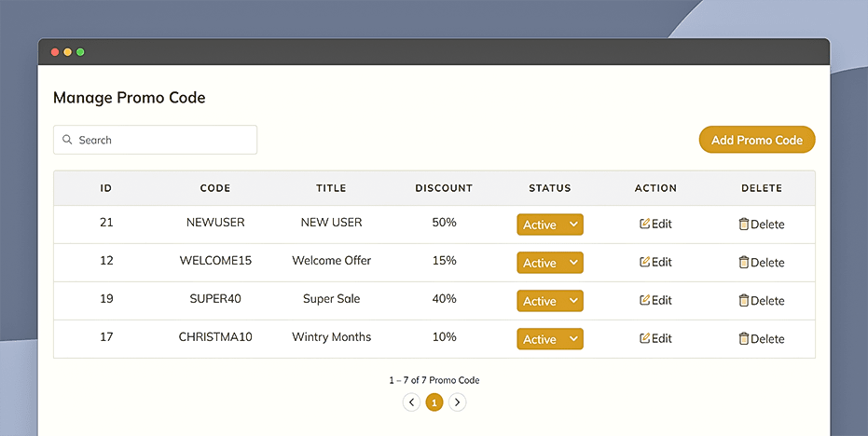The width and height of the screenshot is (868, 436).
Task: Go to previous page with left arrow
Action: (411, 402)
